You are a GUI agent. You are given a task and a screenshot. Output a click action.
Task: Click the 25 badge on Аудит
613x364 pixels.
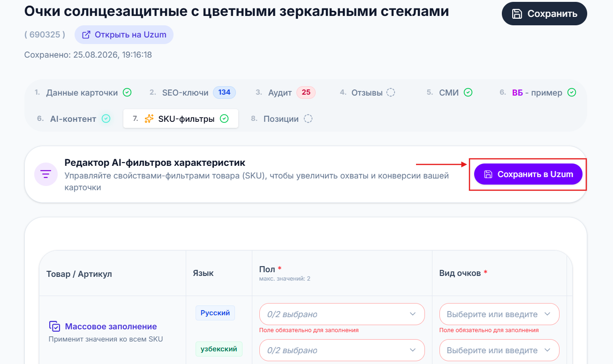(306, 92)
